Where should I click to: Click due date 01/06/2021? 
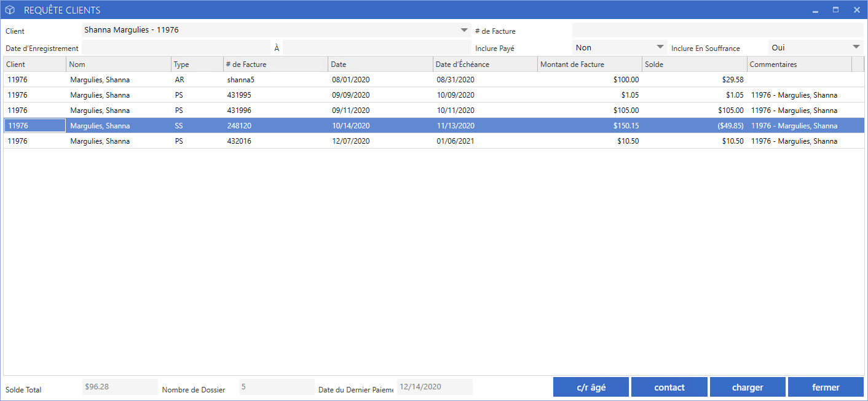(485, 141)
